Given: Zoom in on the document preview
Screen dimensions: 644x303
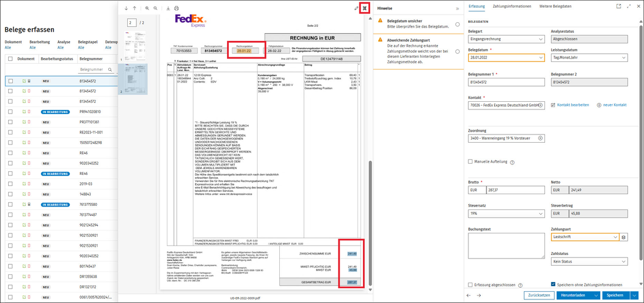Looking at the screenshot, I should point(147,8).
